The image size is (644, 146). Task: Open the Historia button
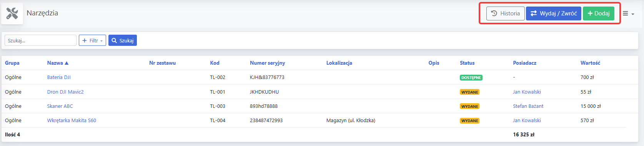(x=505, y=13)
